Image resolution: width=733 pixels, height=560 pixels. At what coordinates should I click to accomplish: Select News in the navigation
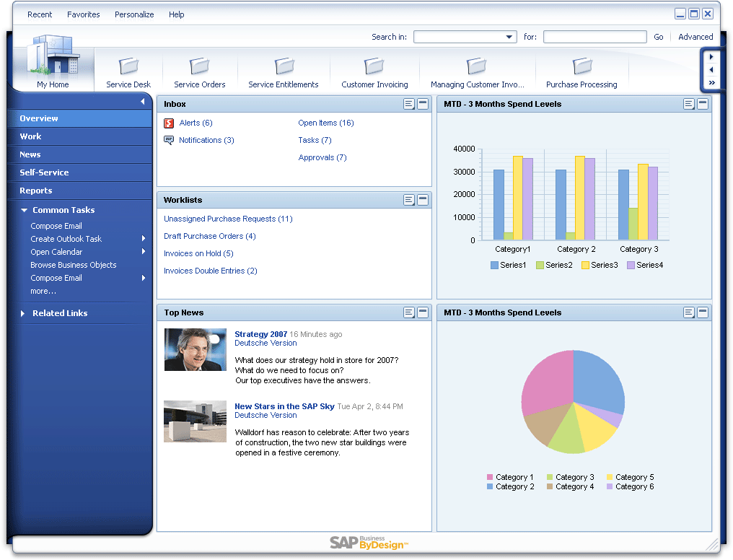(79, 154)
